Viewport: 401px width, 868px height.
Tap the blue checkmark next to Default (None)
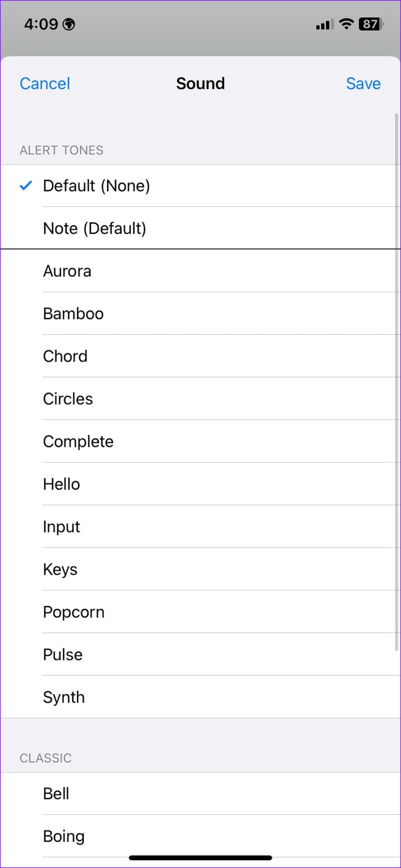pyautogui.click(x=26, y=185)
